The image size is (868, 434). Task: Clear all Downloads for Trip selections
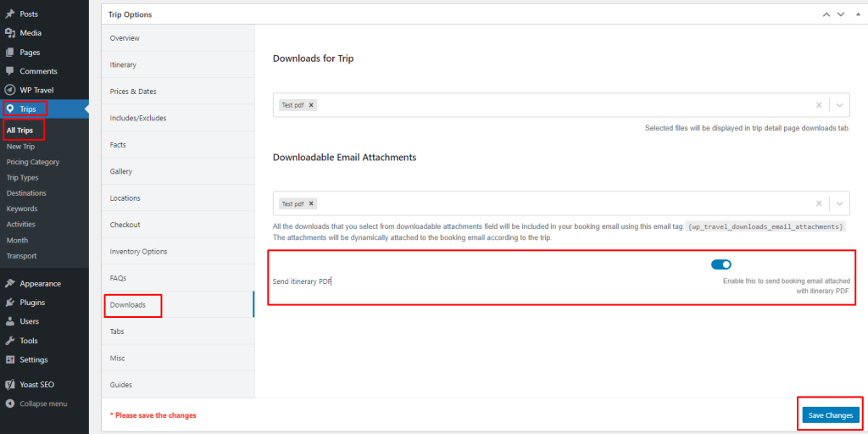(x=819, y=105)
